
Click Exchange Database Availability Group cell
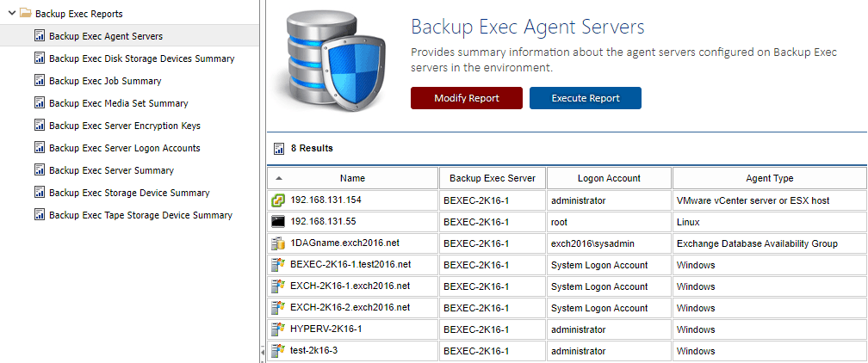point(770,244)
